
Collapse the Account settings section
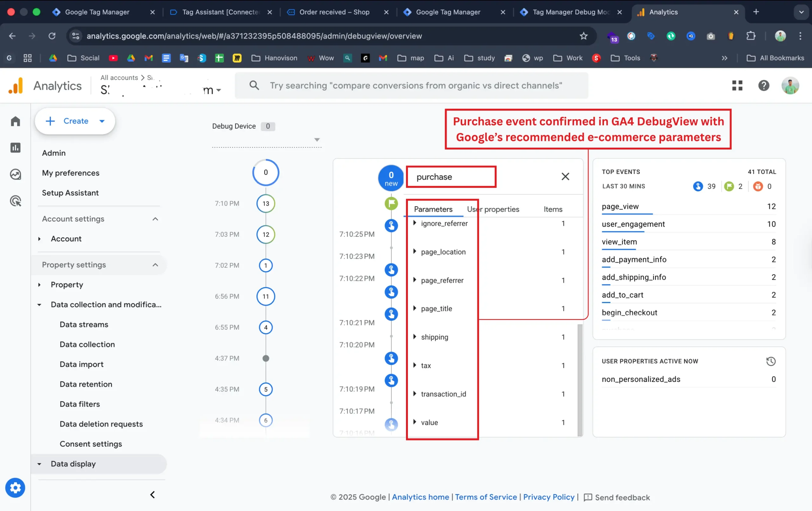pos(155,219)
